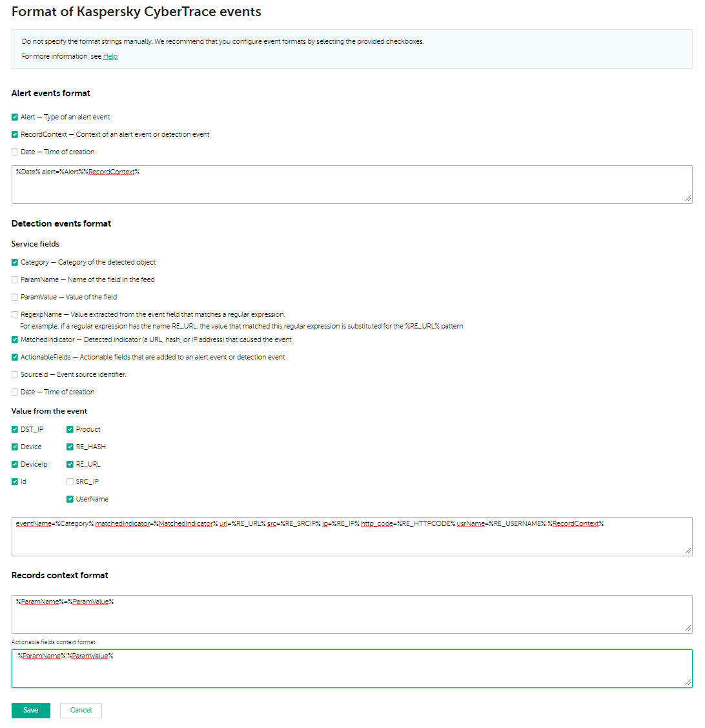The image size is (705, 728).
Task: Enable the ParamName checkbox
Action: tap(15, 280)
